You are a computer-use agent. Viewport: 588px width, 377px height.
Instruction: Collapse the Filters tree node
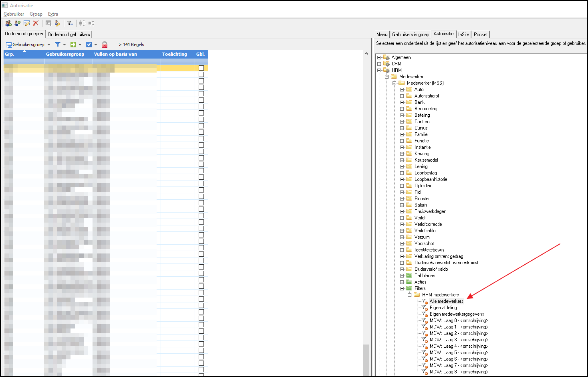tap(402, 288)
